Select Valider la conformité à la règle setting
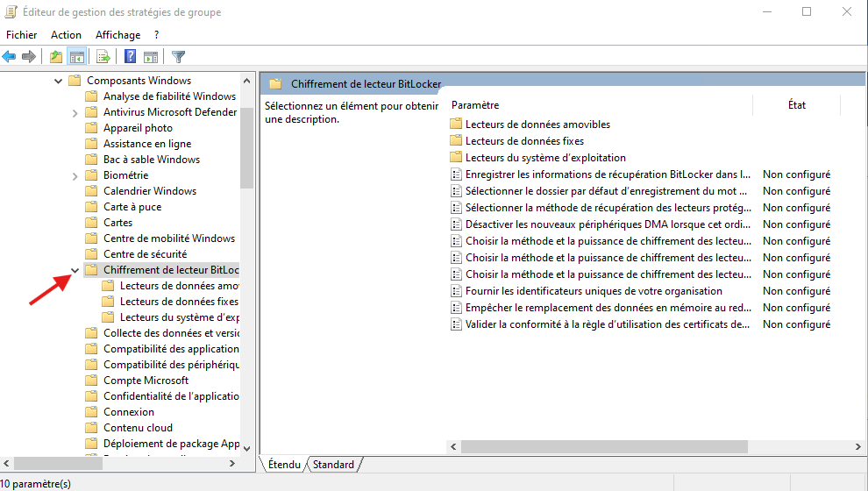The image size is (868, 491). [x=608, y=324]
